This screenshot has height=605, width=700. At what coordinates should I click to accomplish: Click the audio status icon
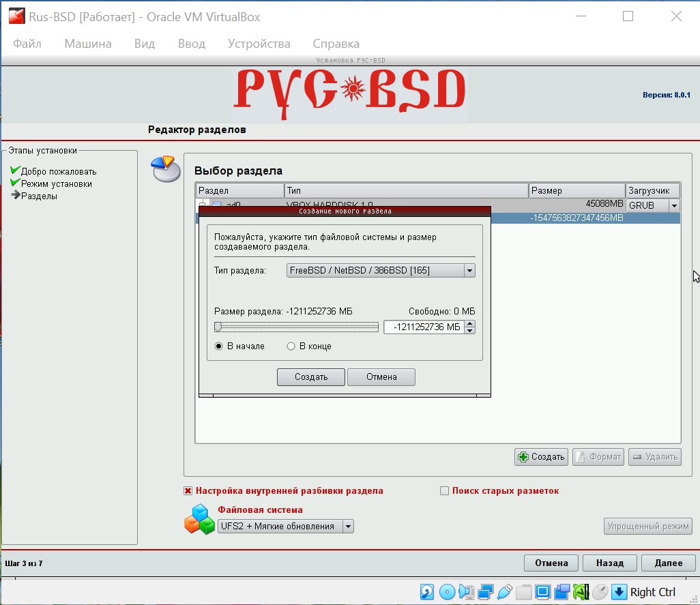[466, 592]
